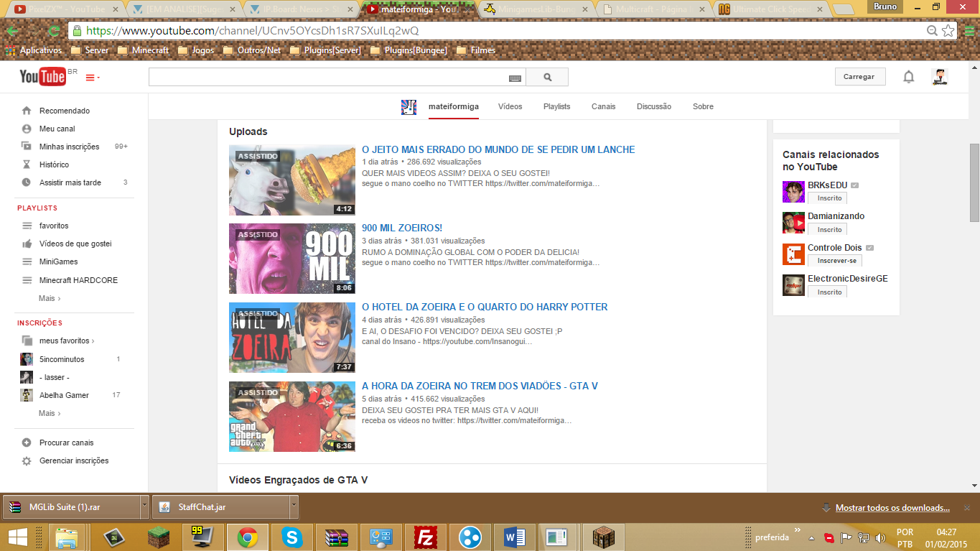Viewport: 980px width, 551px height.
Task: Open the Hotel da Zoeira video thumbnail
Action: pyautogui.click(x=292, y=338)
